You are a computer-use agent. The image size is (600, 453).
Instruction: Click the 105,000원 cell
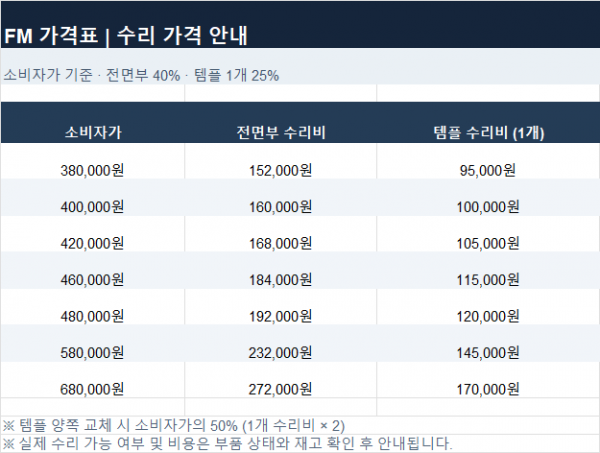click(x=488, y=234)
